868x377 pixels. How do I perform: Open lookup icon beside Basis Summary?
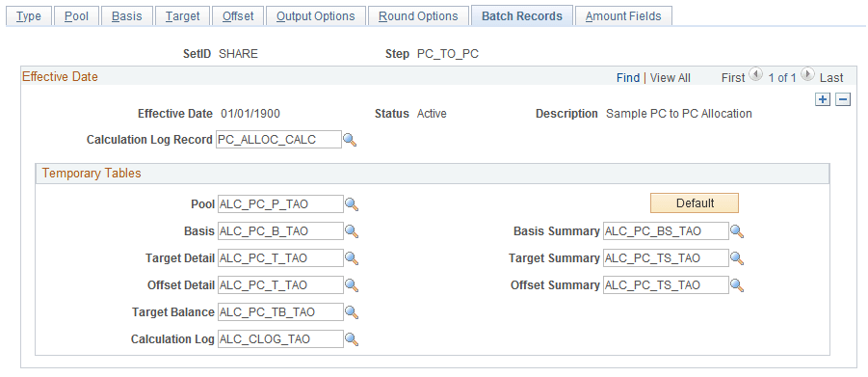tap(737, 231)
